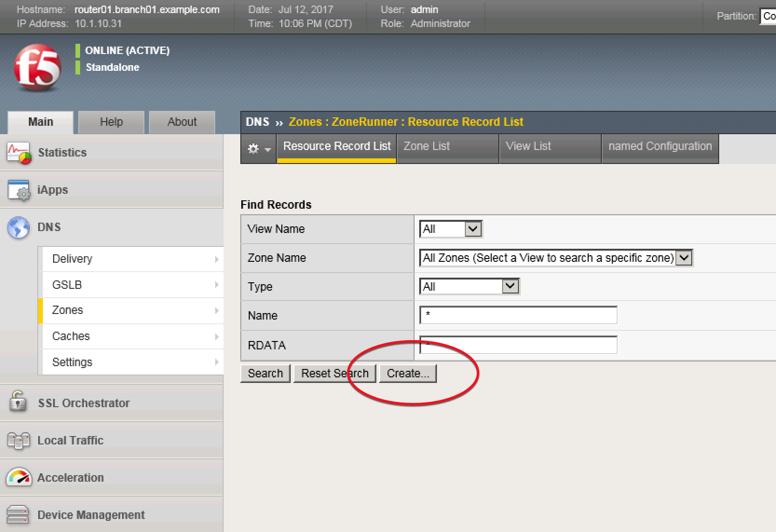The width and height of the screenshot is (776, 532).
Task: Click the IP address 10.1.10.31 text
Action: [x=98, y=24]
